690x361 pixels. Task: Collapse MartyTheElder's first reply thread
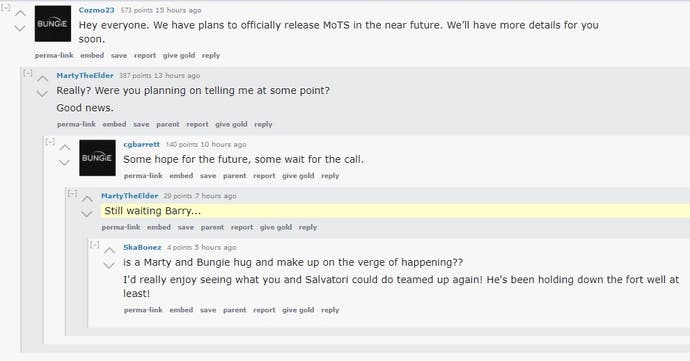point(28,73)
